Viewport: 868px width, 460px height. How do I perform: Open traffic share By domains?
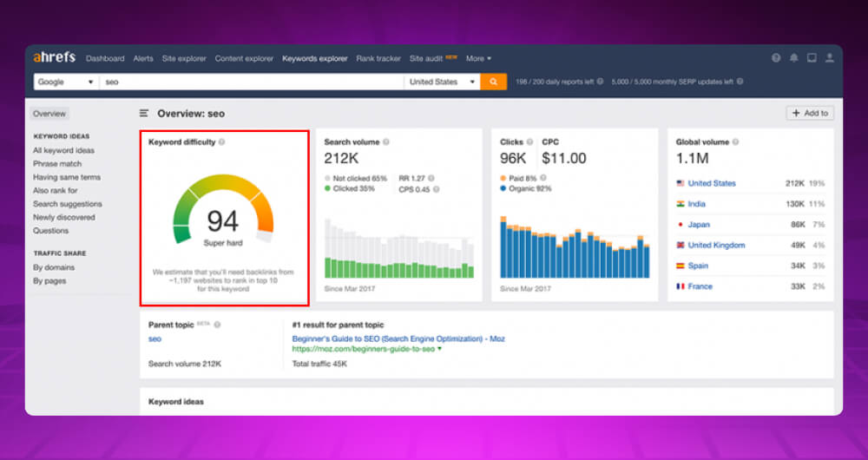coord(54,267)
